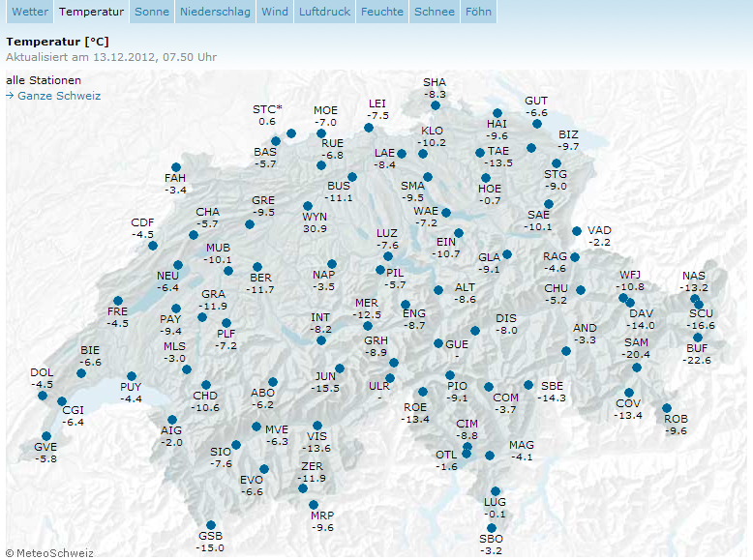Click the NAP station dot
This screenshot has width=753, height=560.
coord(332,264)
